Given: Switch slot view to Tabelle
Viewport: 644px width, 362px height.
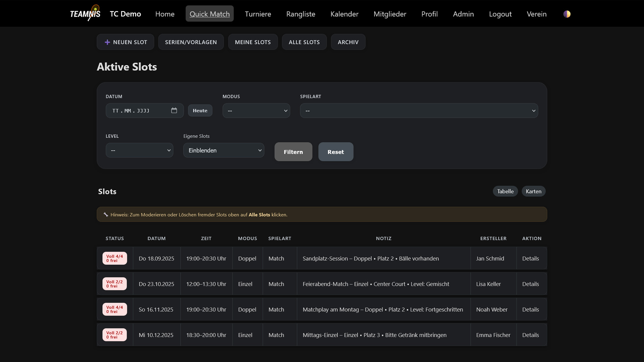Looking at the screenshot, I should pyautogui.click(x=505, y=191).
